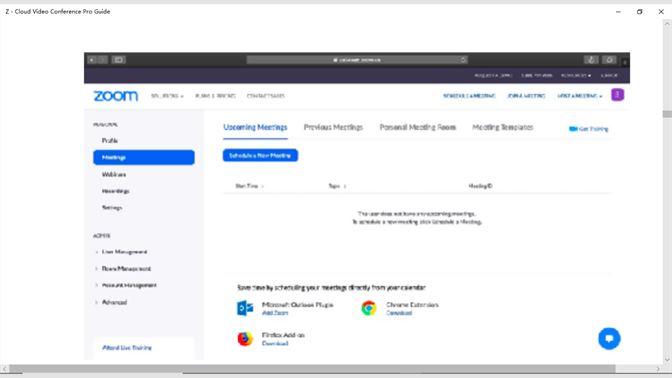Click the scroll left arrow at bottom
The image size is (672, 378).
click(4, 369)
